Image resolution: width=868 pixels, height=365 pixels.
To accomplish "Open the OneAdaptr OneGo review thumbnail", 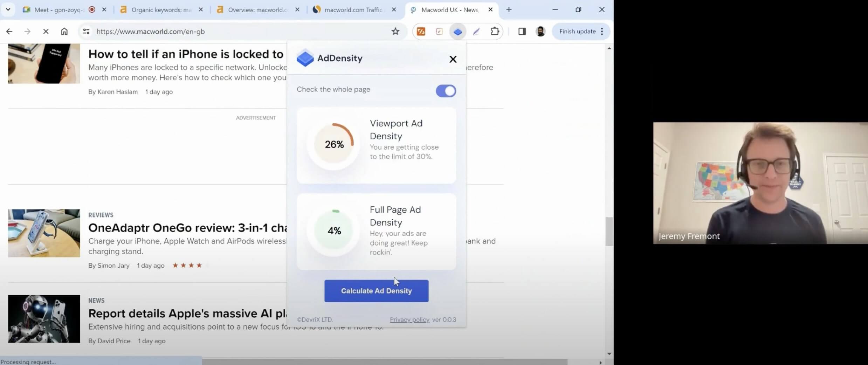I will coord(44,233).
